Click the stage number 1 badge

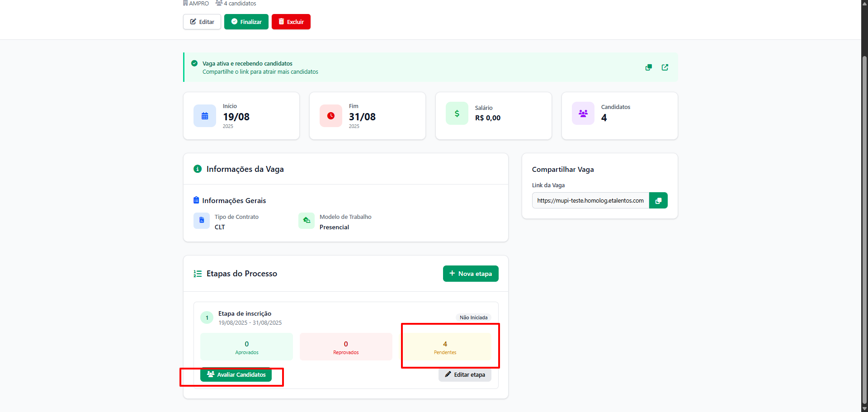207,317
